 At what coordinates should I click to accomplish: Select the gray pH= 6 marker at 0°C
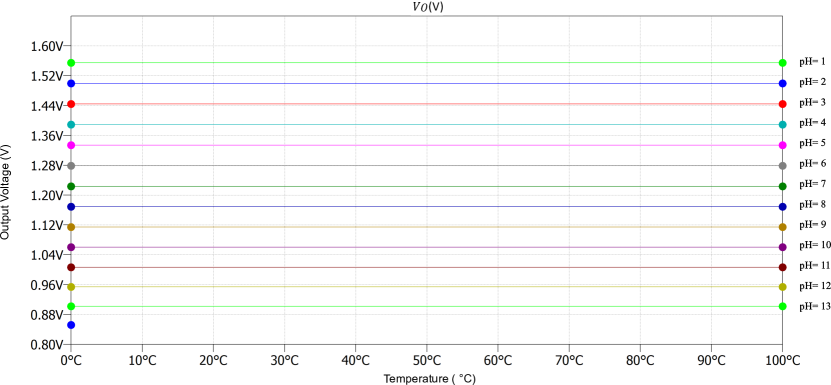coord(71,166)
